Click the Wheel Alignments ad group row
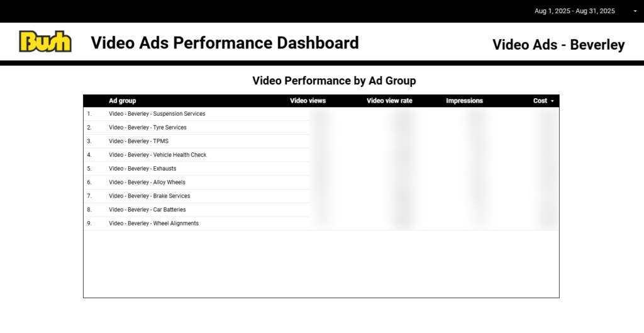The width and height of the screenshot is (644, 333). click(x=153, y=223)
